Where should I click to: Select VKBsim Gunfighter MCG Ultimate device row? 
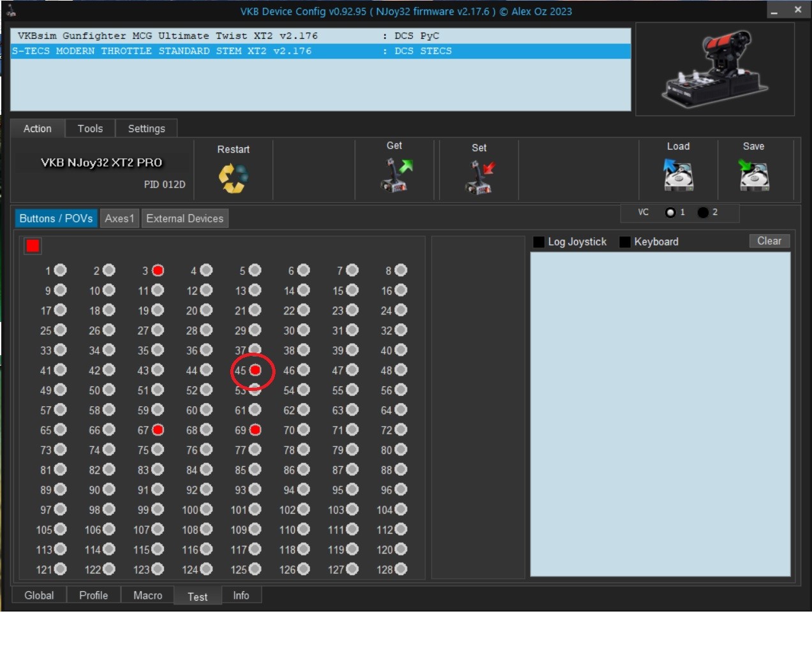(320, 36)
